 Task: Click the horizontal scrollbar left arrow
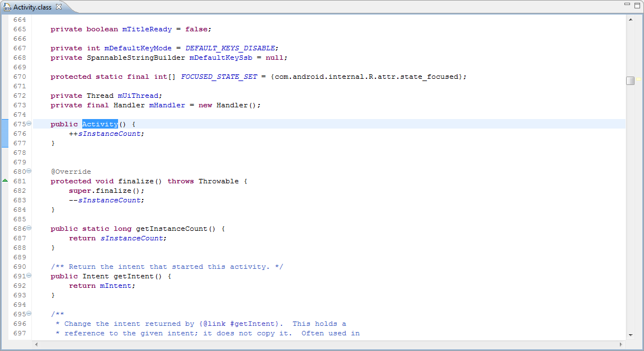point(37,344)
